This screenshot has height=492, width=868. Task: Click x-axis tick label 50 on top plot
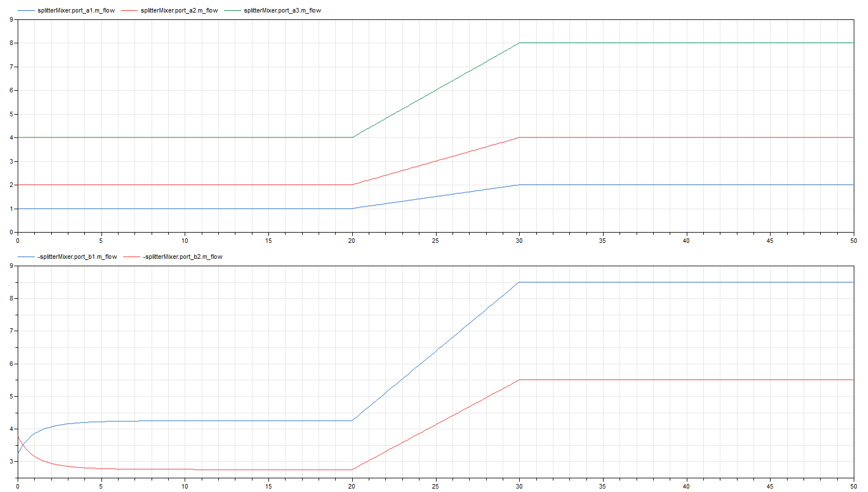(x=853, y=241)
